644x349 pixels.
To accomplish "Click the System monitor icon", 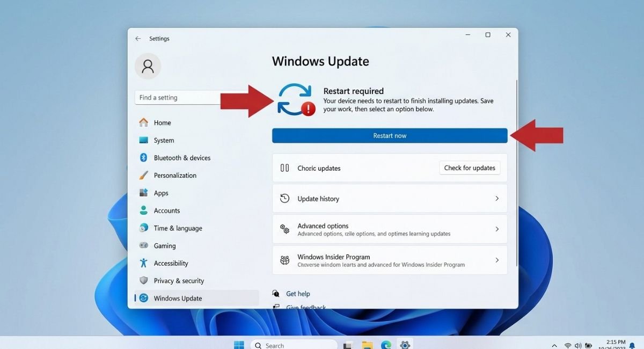I will (x=143, y=140).
